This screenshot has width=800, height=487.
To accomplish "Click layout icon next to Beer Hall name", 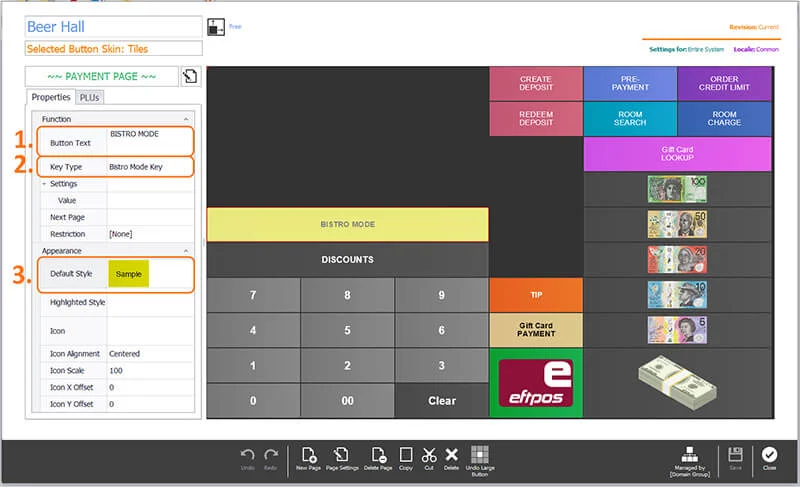I will [216, 27].
